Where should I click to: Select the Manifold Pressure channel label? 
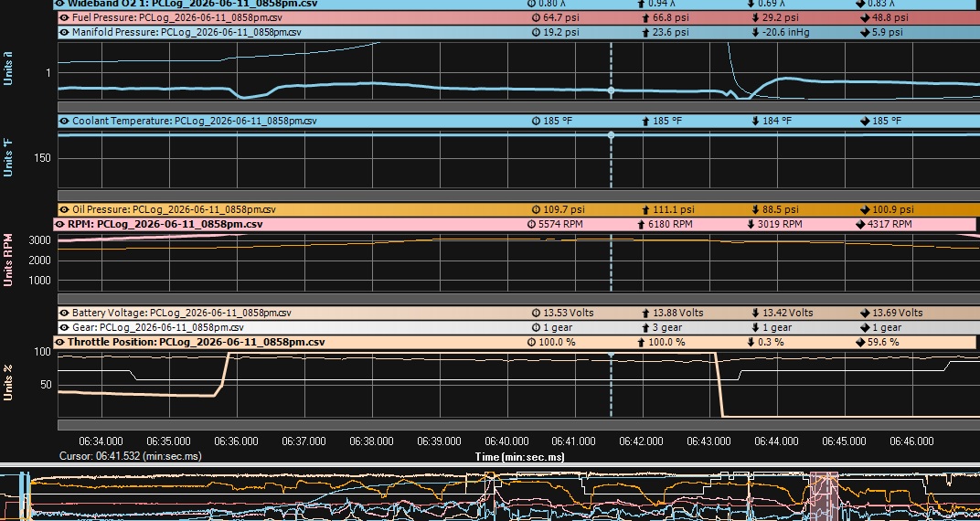pyautogui.click(x=186, y=32)
